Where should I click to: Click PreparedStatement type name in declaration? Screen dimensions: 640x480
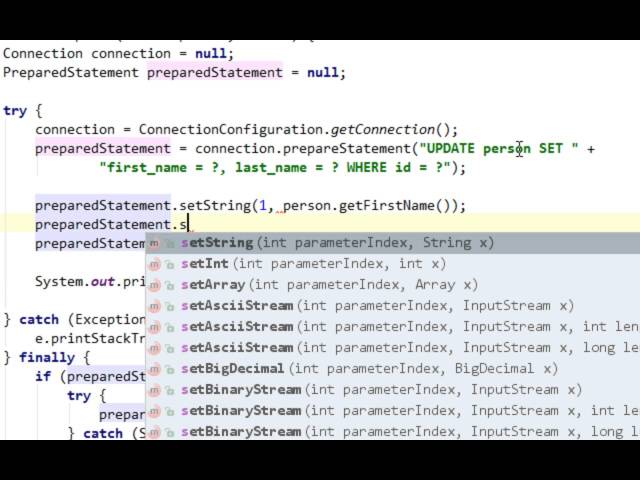[x=71, y=73]
